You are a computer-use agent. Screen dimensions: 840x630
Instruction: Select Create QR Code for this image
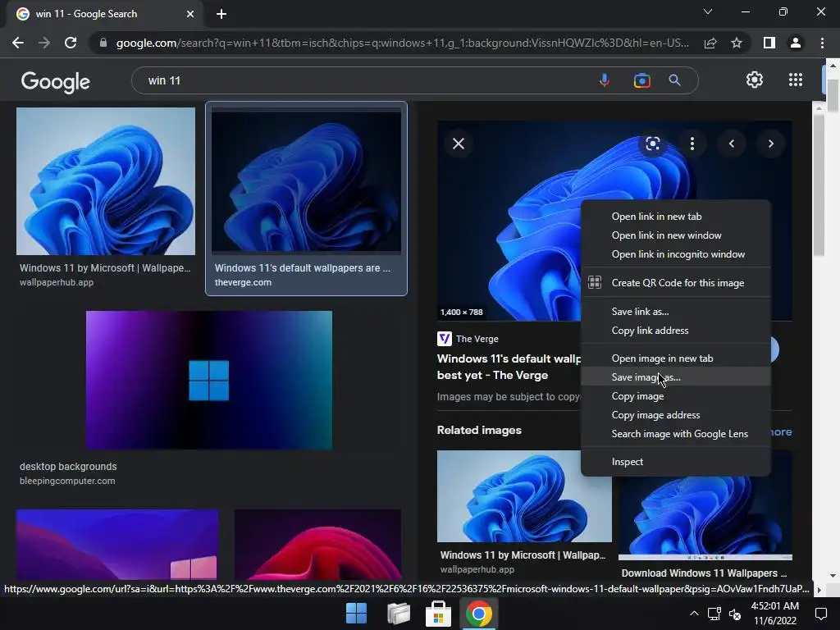pyautogui.click(x=676, y=283)
